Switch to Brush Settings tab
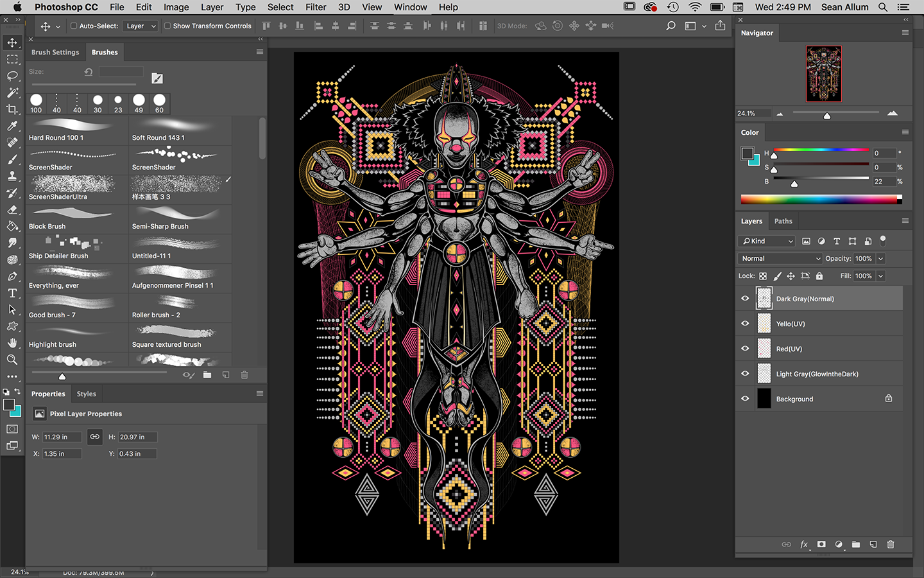 pyautogui.click(x=55, y=52)
